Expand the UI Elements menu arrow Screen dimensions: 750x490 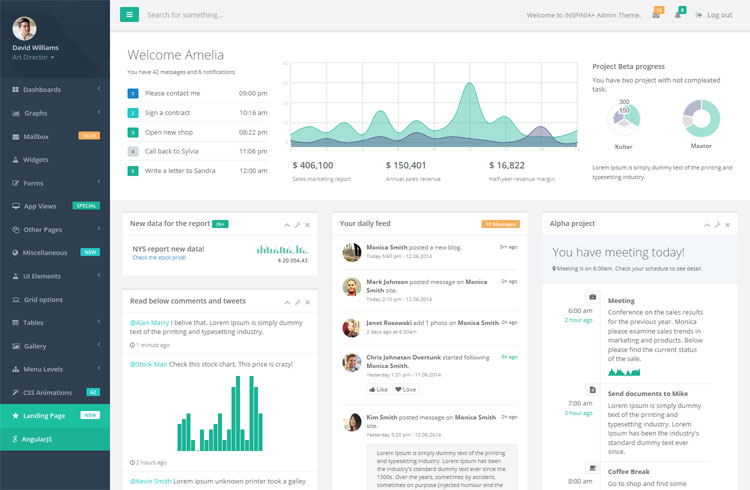(x=99, y=276)
